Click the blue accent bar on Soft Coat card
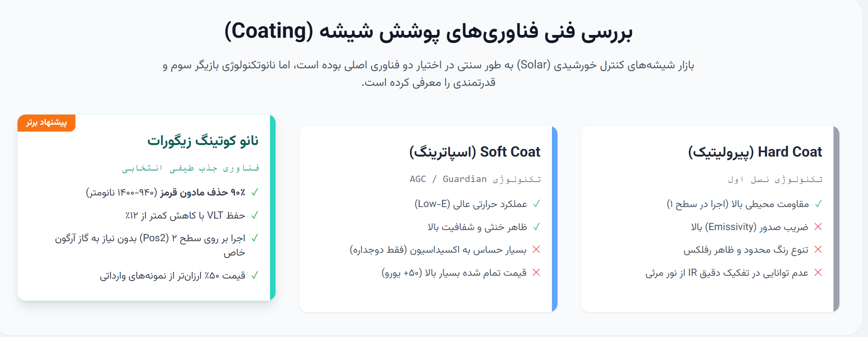 tap(555, 219)
